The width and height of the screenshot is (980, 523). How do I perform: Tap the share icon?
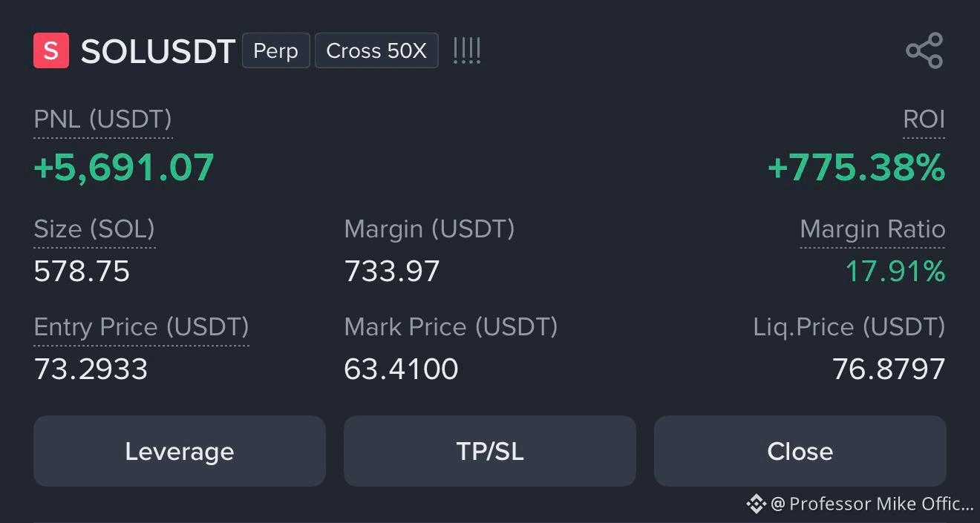(924, 50)
